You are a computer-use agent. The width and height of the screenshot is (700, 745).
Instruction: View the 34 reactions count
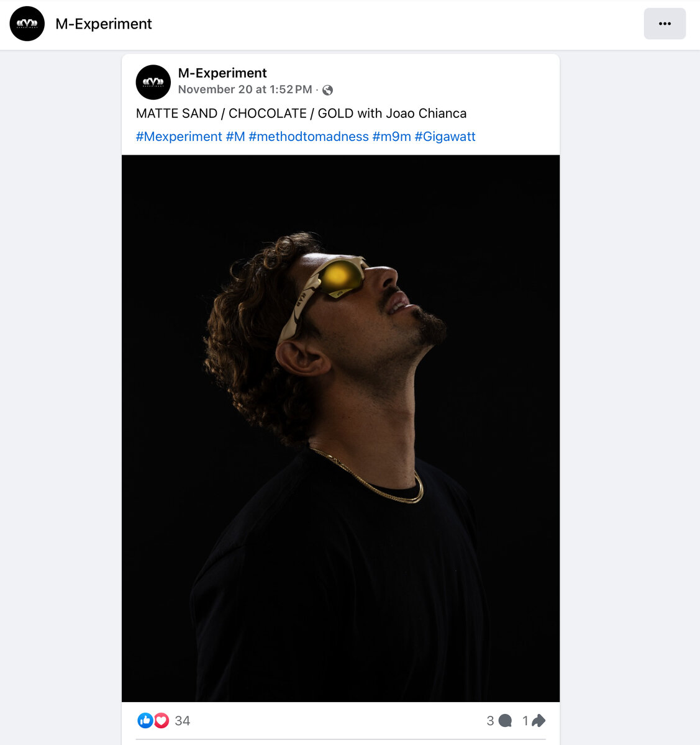tap(183, 721)
